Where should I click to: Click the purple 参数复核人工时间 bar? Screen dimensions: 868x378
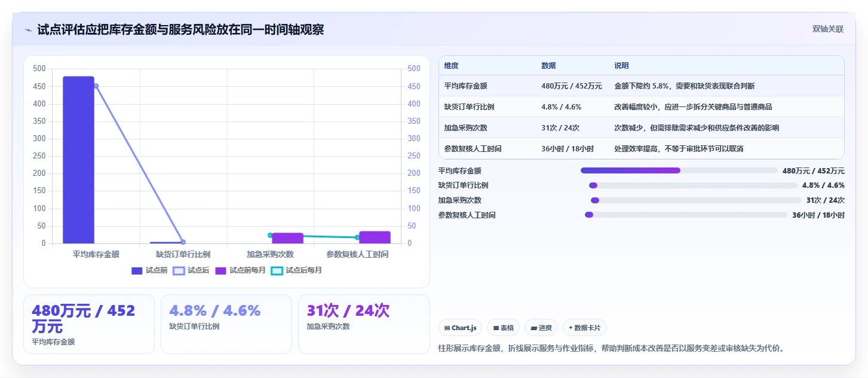pos(375,237)
